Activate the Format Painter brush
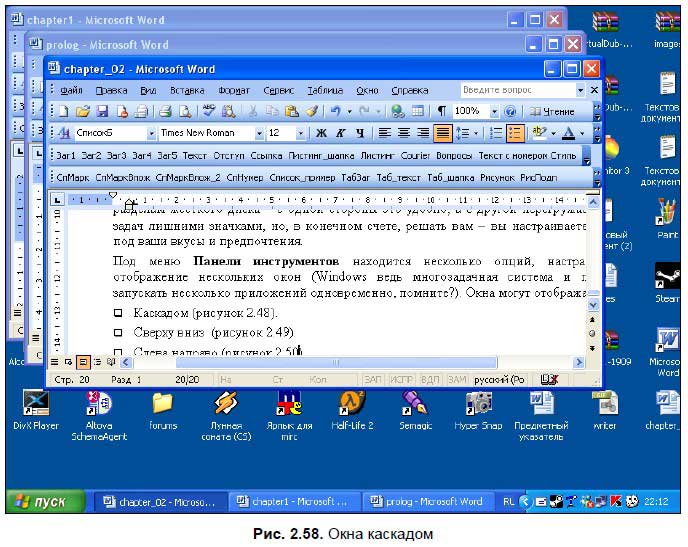 [x=312, y=111]
